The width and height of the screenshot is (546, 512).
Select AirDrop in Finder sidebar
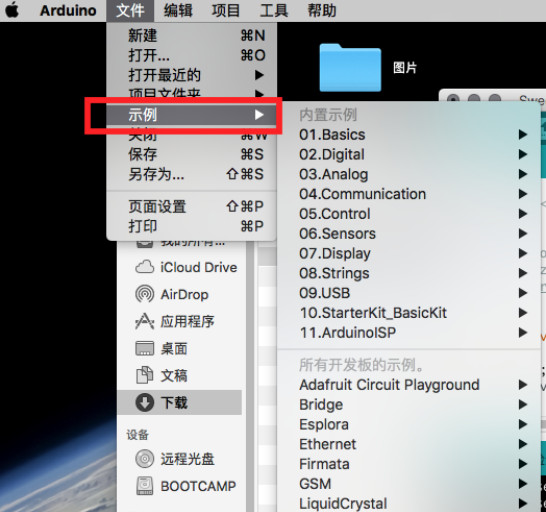pos(172,294)
